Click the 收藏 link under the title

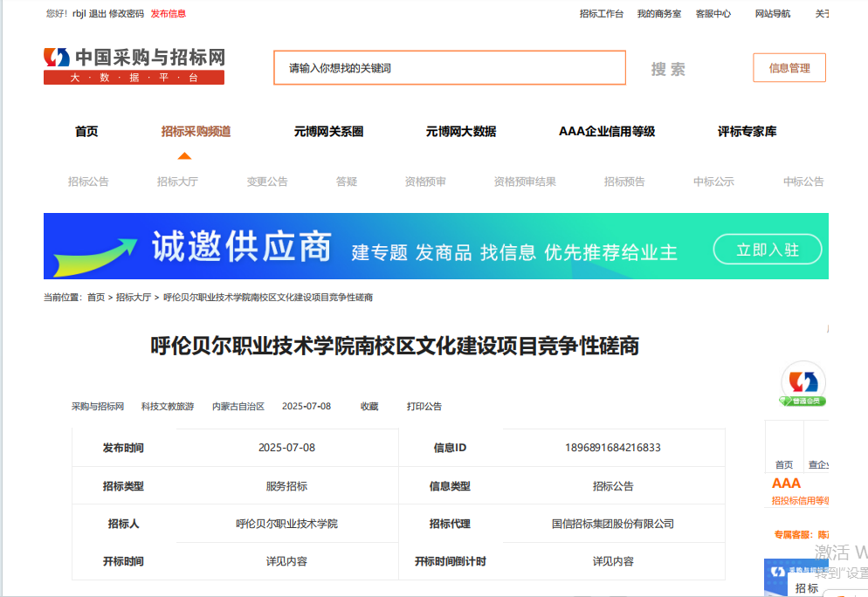click(x=369, y=407)
